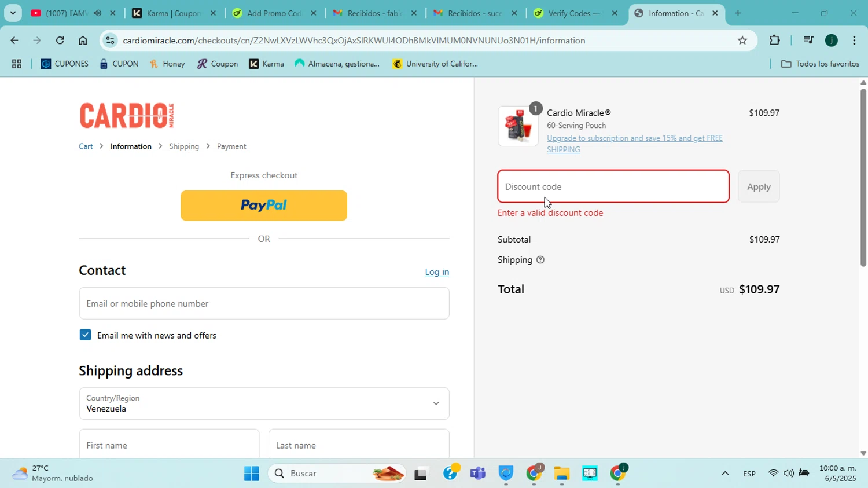Switch to the Recibidos suce Gmail tab
868x488 pixels.
(x=475, y=13)
